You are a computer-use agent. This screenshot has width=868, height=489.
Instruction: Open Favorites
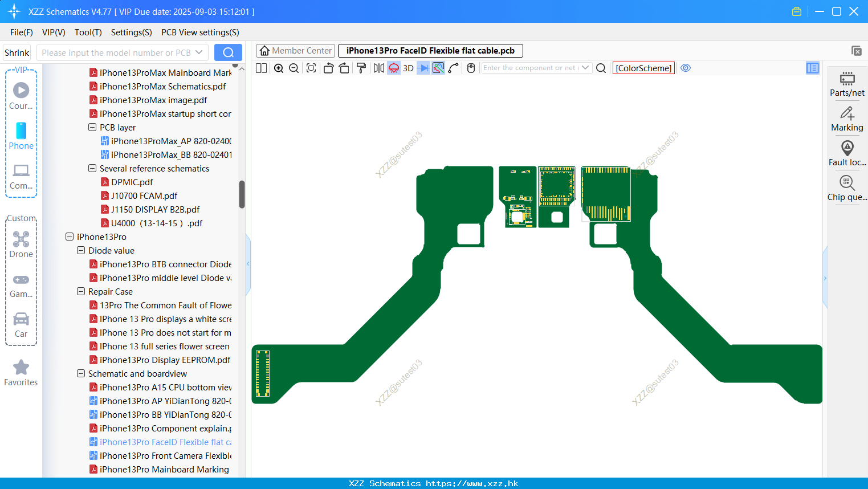coord(21,373)
